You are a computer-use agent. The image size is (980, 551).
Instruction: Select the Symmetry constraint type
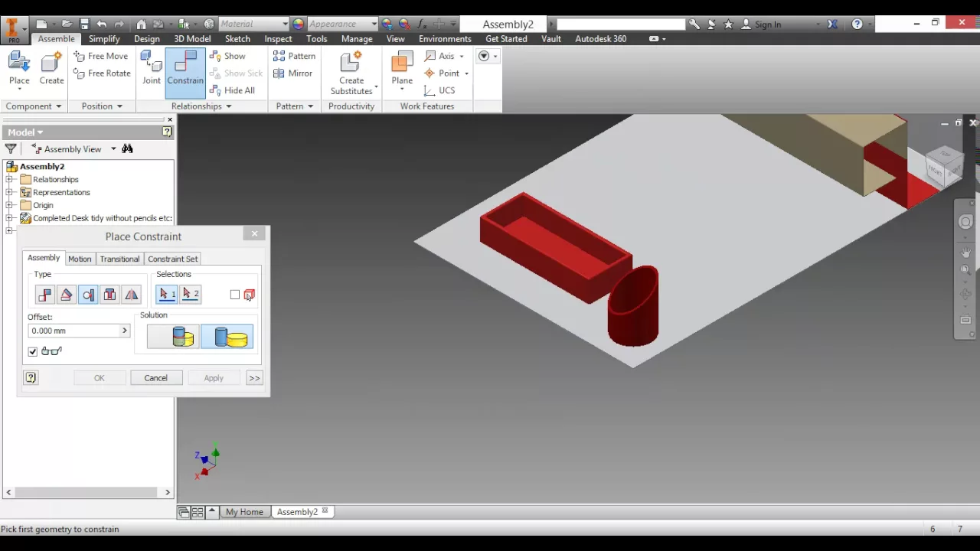tap(132, 295)
